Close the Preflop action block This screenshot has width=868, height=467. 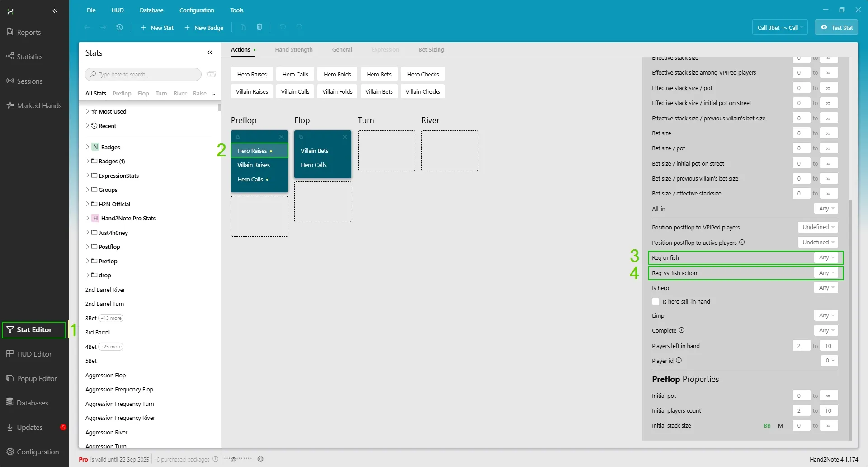click(281, 137)
